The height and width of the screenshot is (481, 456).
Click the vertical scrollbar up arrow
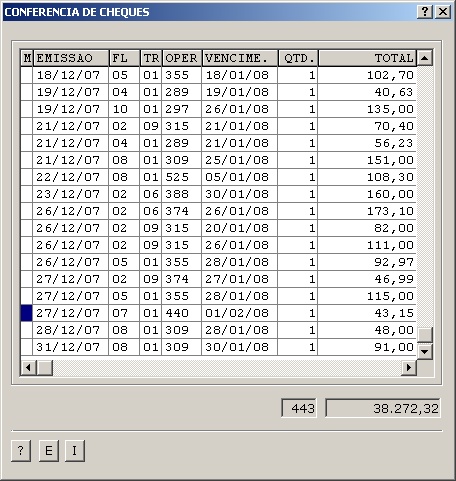[x=425, y=58]
